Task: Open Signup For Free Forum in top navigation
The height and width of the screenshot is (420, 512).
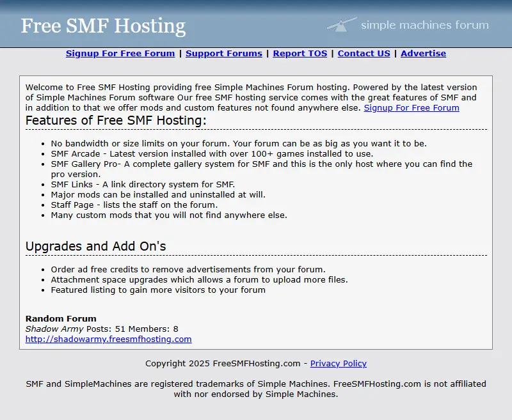Action: tap(120, 54)
